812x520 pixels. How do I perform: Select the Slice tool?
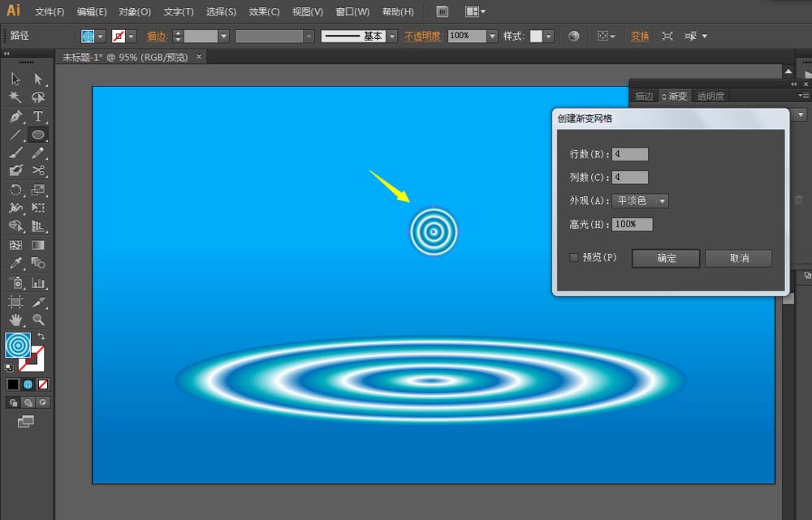click(x=38, y=302)
